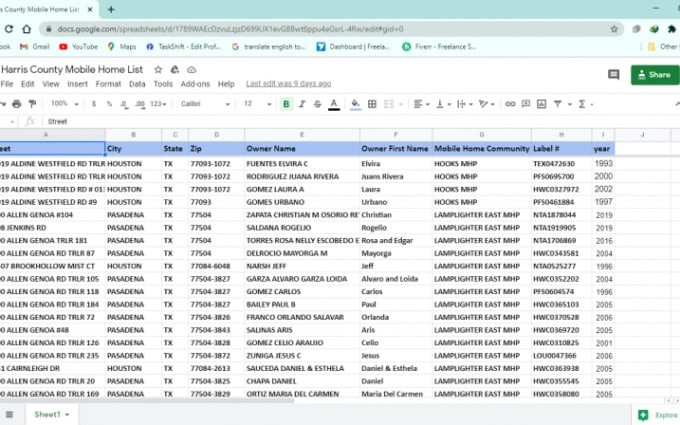This screenshot has width=680, height=425.
Task: Rename the Harris County Mobile Home List title
Action: click(72, 69)
